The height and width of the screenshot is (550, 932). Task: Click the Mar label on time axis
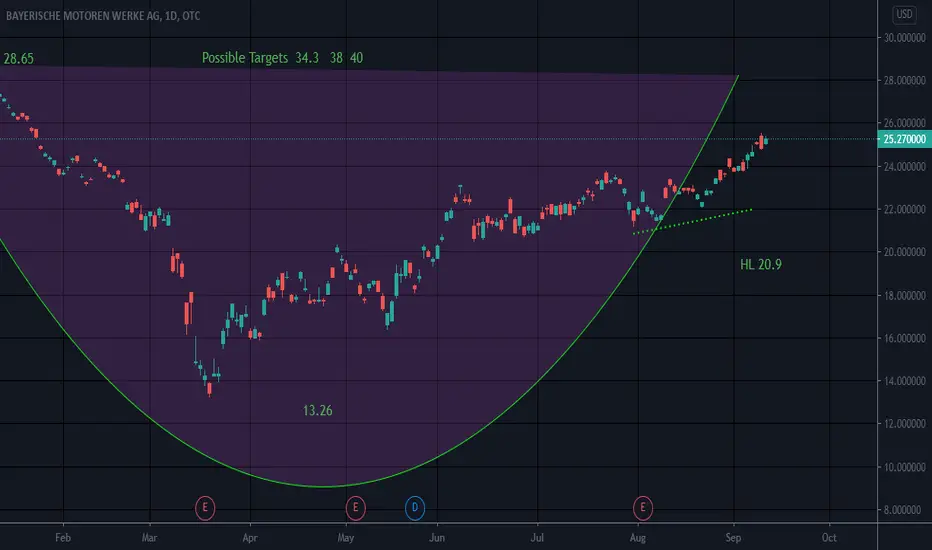[x=149, y=538]
